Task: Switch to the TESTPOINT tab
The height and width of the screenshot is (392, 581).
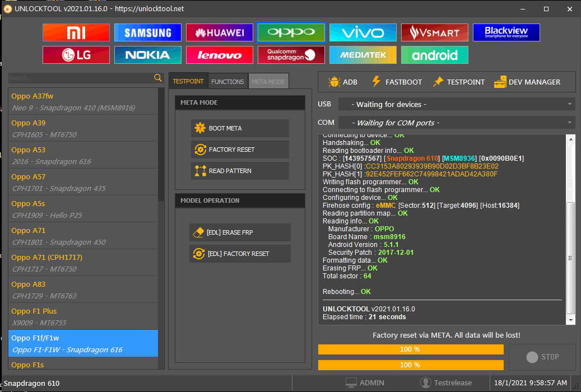Action: (188, 81)
